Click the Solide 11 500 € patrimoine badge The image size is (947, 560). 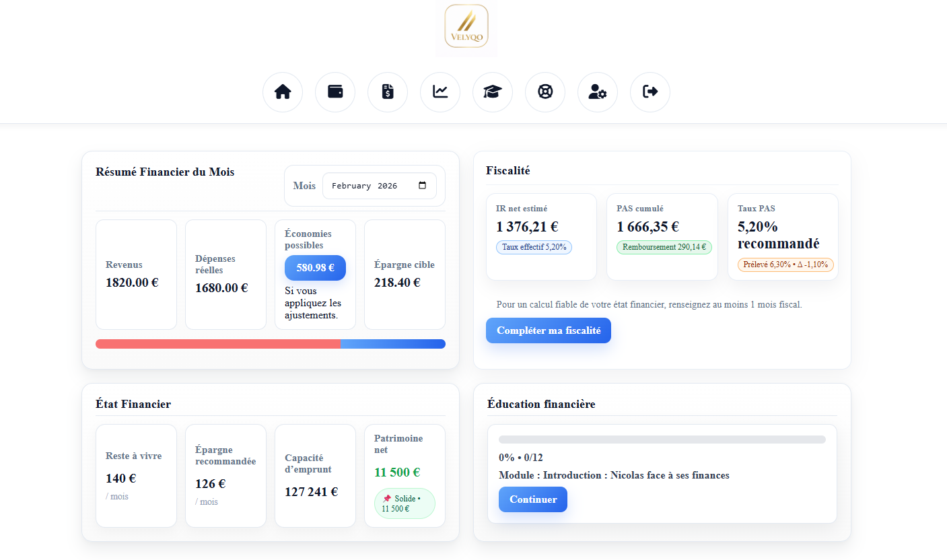click(405, 503)
